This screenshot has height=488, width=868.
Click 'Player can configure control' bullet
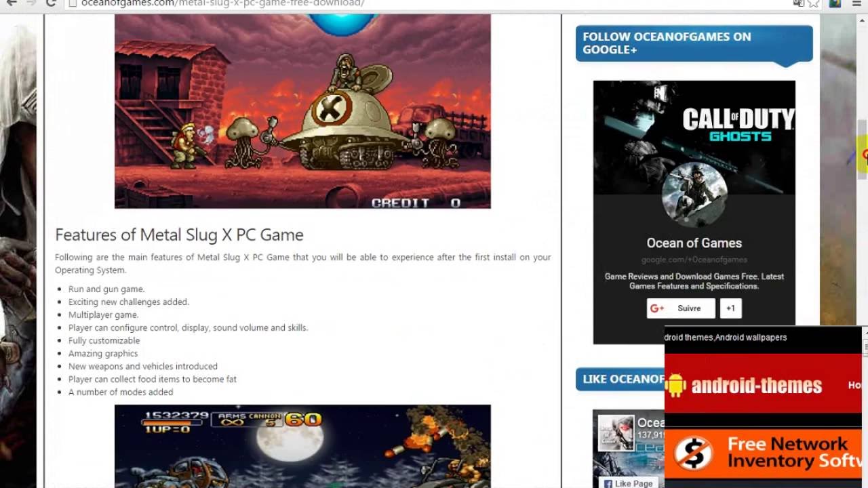point(188,328)
